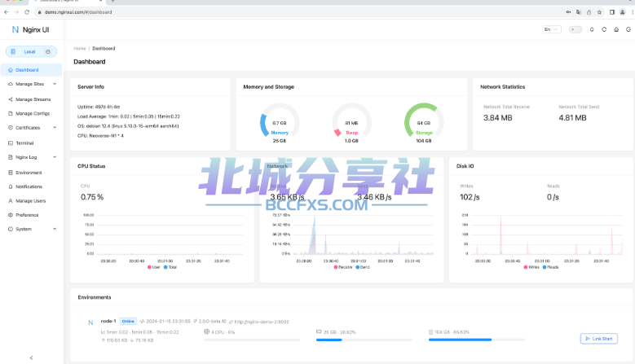Click the Preference gear icon
This screenshot has width=635, height=364.
(x=11, y=215)
